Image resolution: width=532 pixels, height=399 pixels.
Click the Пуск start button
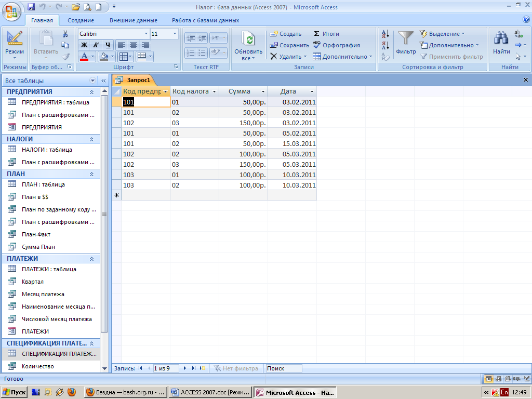[x=14, y=393]
